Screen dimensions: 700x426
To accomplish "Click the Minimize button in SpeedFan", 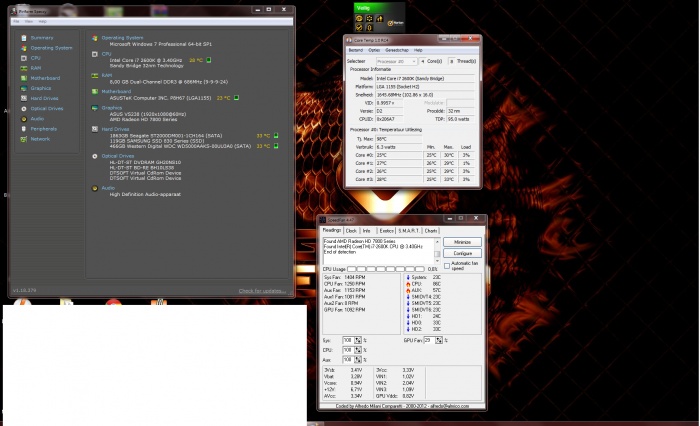I will point(461,242).
